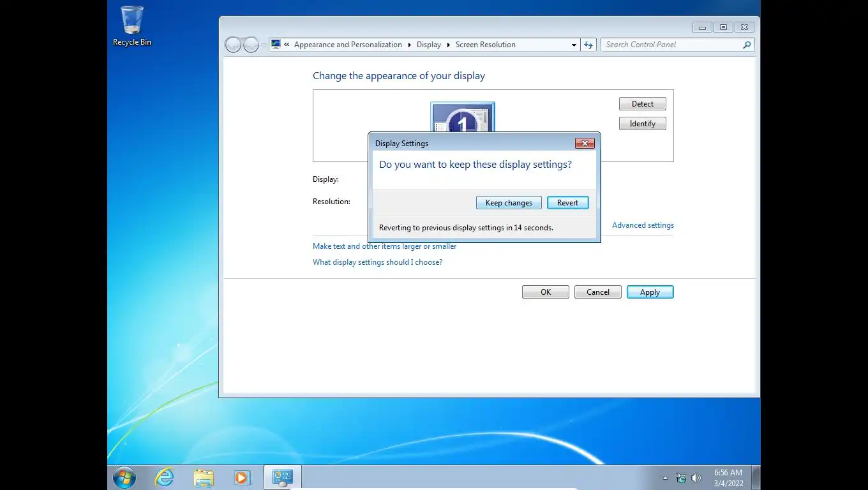Open Windows Explorer folder taskbar icon
Viewport: 868px width, 490px height.
click(x=204, y=477)
